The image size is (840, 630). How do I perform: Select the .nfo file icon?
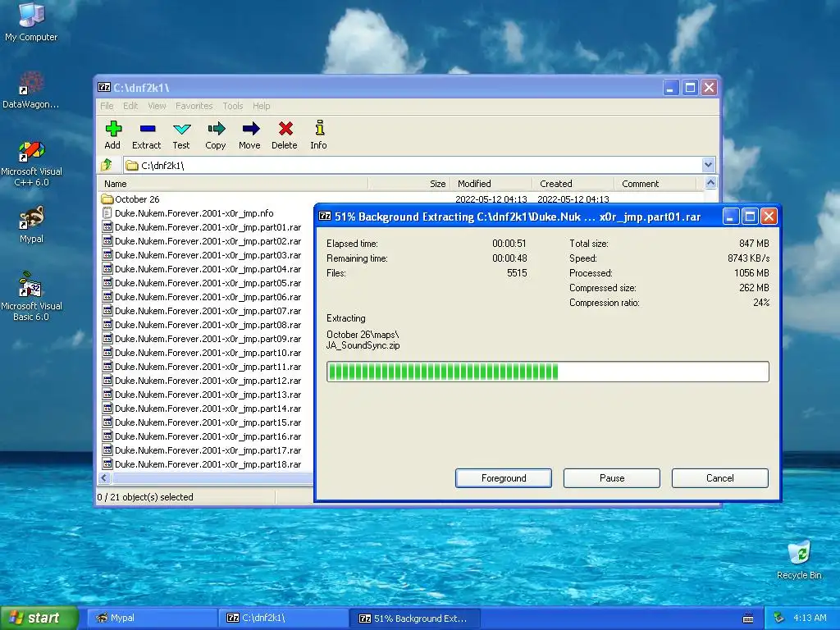[x=107, y=213]
